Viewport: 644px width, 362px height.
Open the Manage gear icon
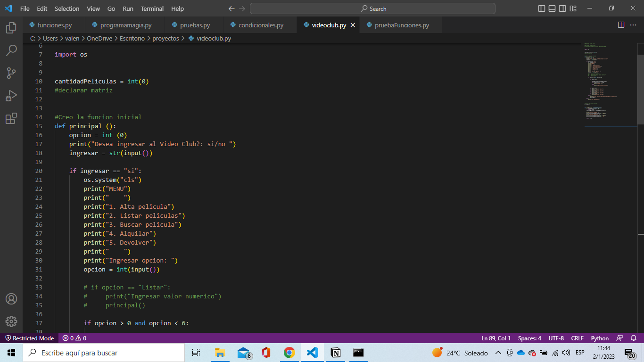[11, 321]
